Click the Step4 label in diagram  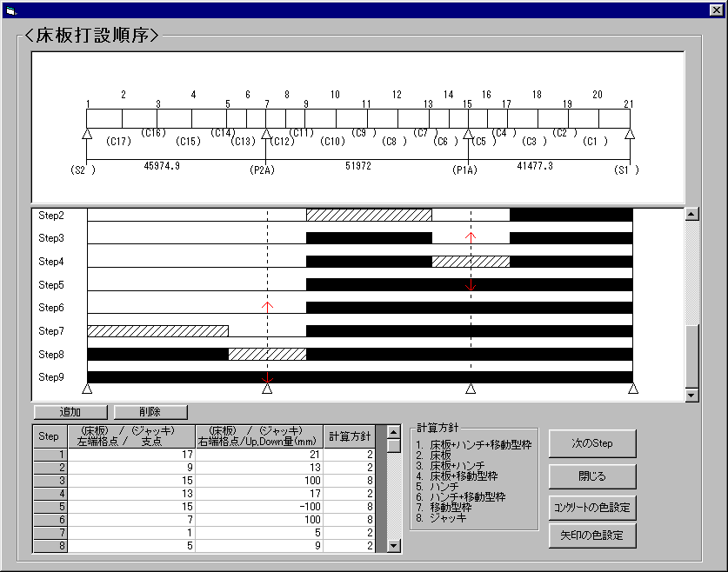[x=51, y=262]
